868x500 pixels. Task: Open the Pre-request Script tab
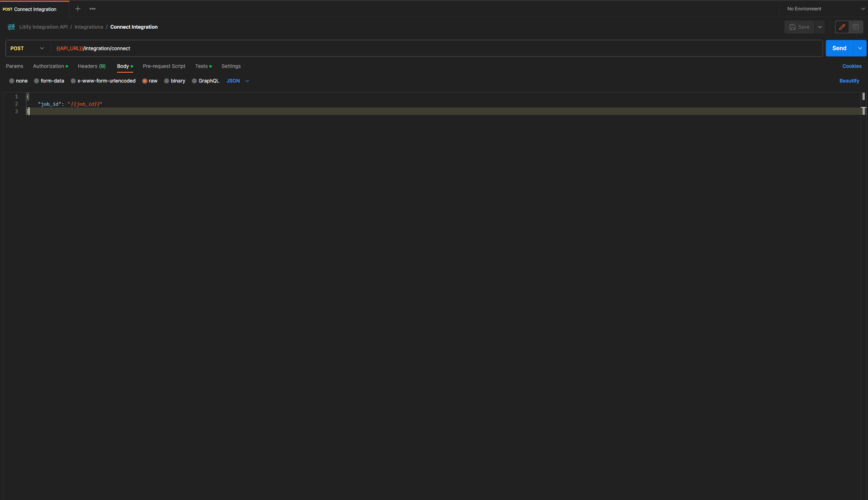coord(164,66)
